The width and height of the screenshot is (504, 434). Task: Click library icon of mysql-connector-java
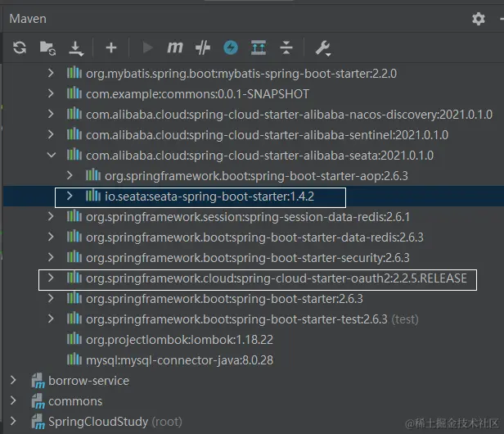[74, 359]
